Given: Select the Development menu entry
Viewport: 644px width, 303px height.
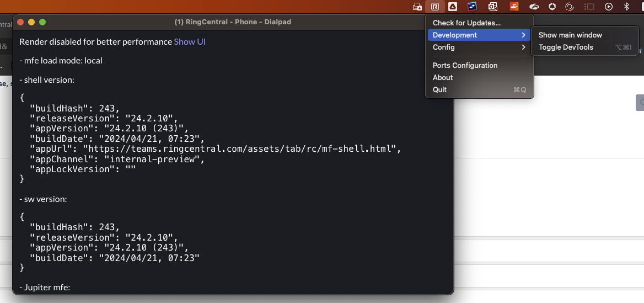Looking at the screenshot, I should 479,35.
